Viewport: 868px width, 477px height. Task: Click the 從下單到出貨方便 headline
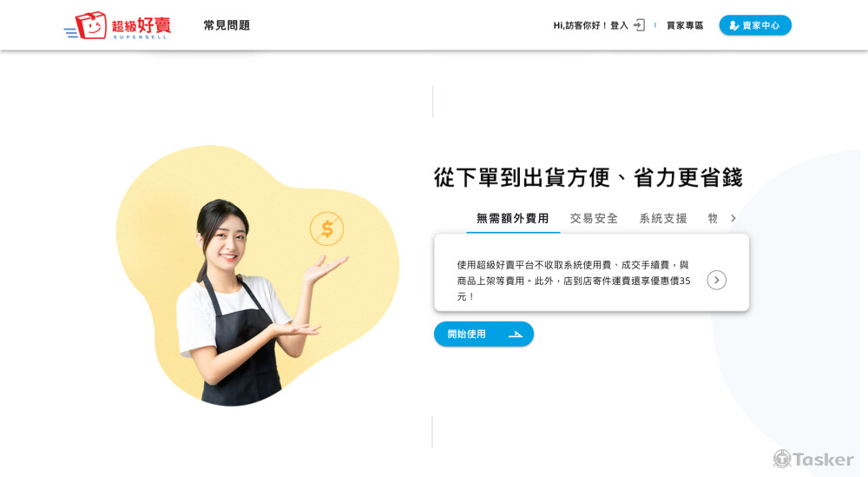(x=588, y=178)
